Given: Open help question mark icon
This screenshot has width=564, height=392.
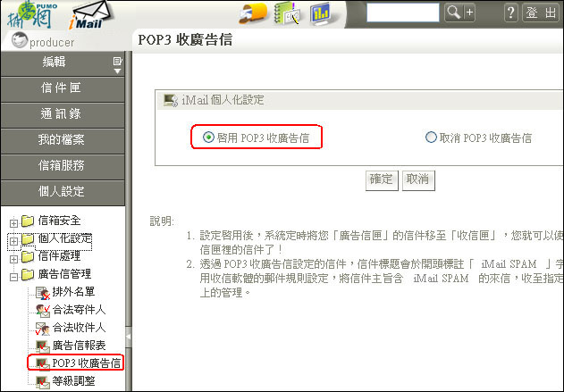Looking at the screenshot, I should coord(510,13).
